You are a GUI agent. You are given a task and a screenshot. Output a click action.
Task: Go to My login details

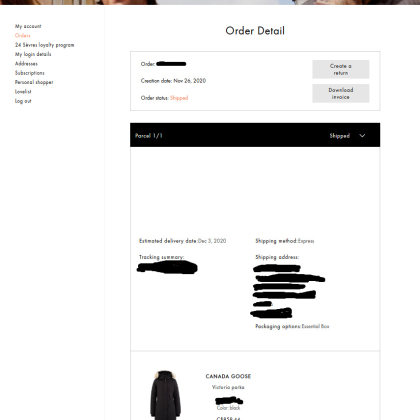(33, 54)
